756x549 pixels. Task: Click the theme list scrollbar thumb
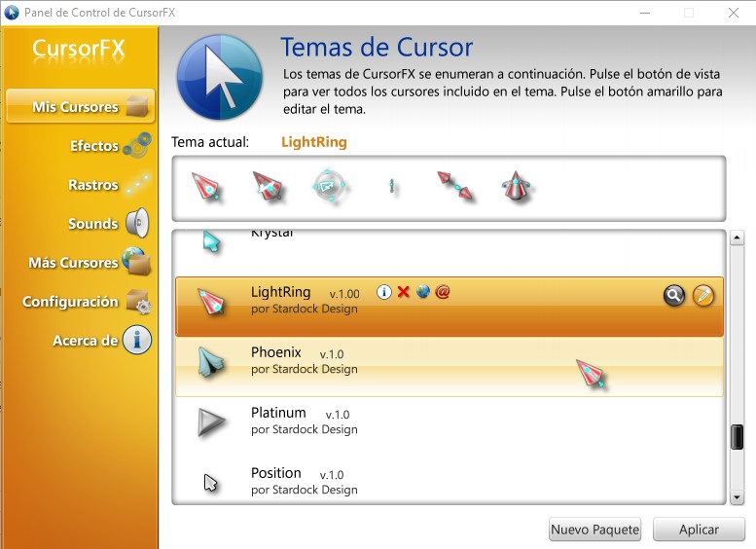tap(737, 437)
